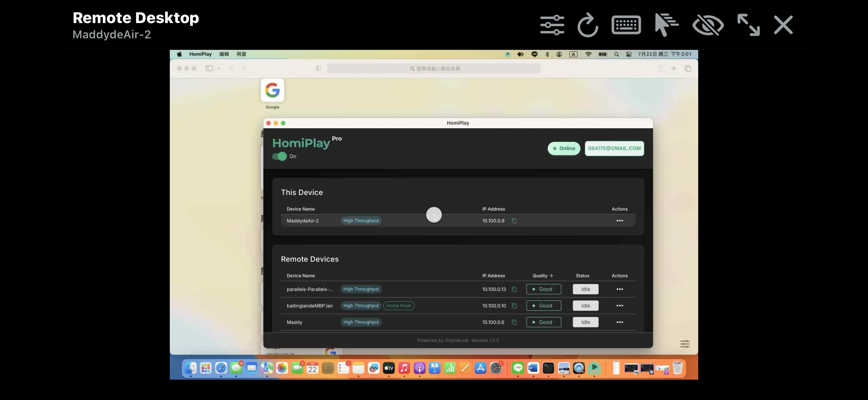868x400 pixels.
Task: Click the Home Node tag on baitingiandeMBP.lan
Action: (399, 306)
